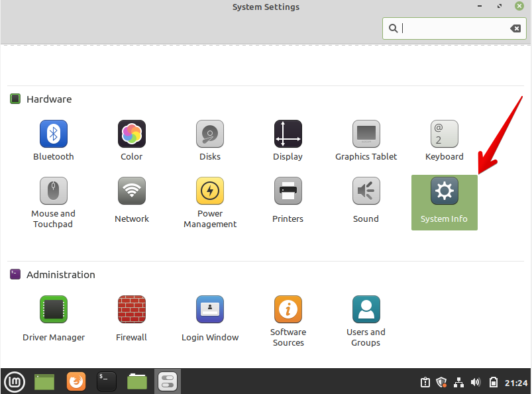Close the System Settings window
The image size is (532, 394).
tap(519, 6)
